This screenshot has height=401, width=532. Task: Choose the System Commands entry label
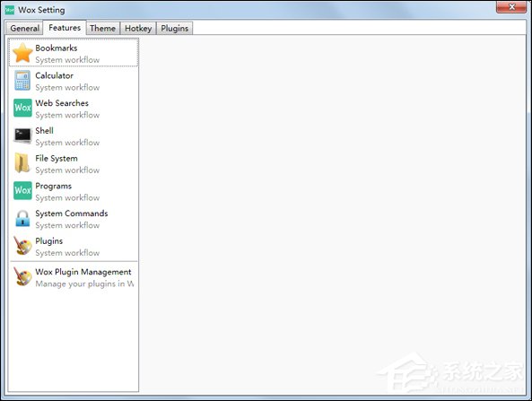pos(72,214)
